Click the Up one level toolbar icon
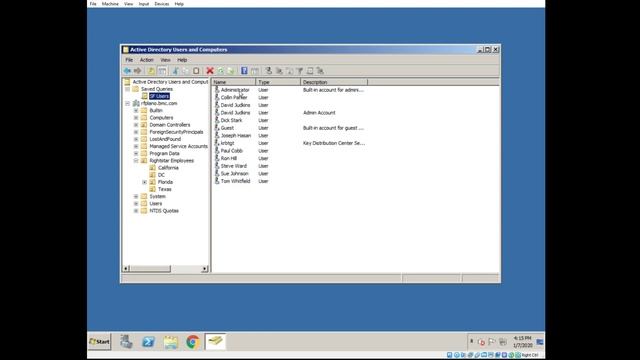 (x=151, y=71)
